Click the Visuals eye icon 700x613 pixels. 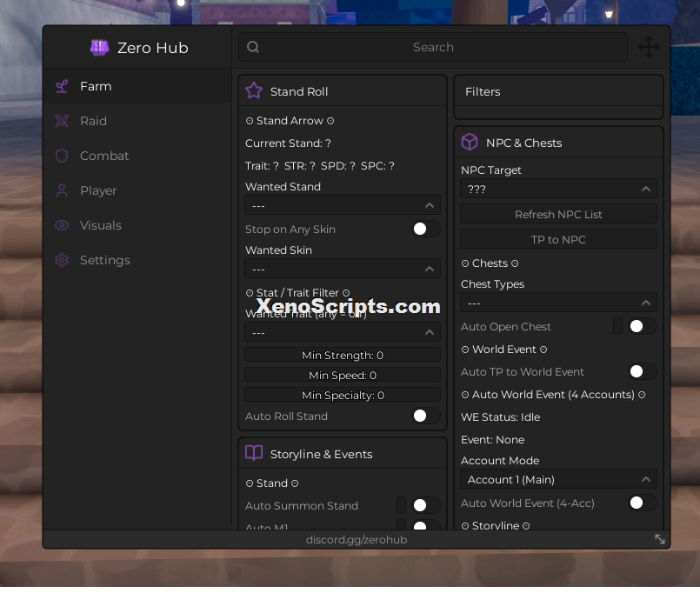click(x=62, y=225)
